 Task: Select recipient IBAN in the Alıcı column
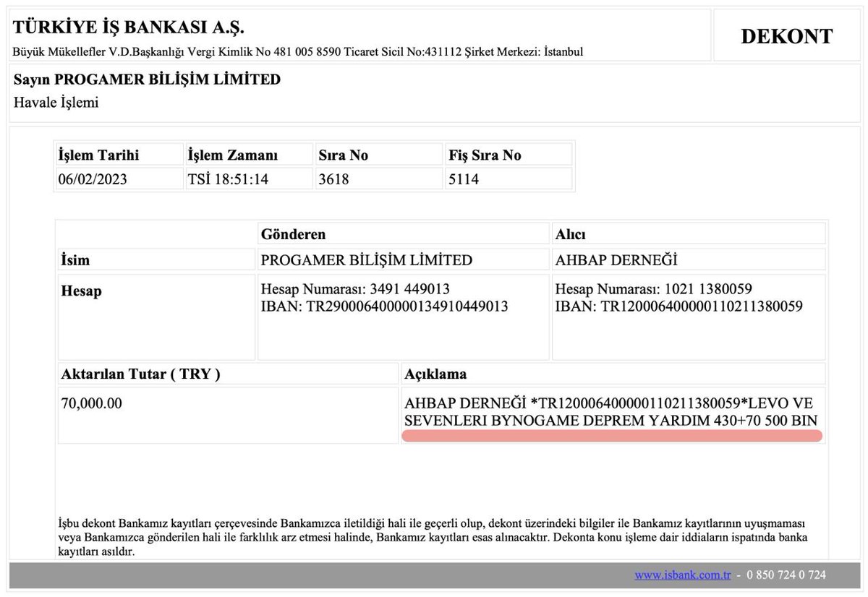[x=678, y=306]
